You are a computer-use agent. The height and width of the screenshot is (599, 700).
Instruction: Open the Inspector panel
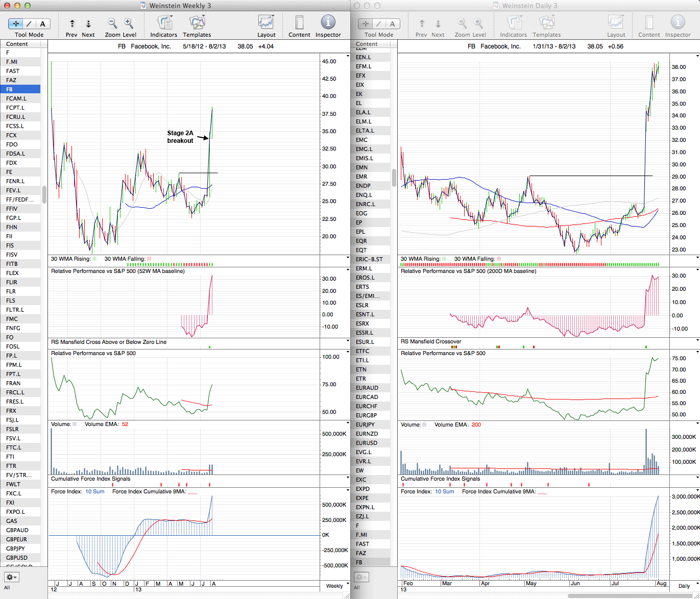coord(328,23)
